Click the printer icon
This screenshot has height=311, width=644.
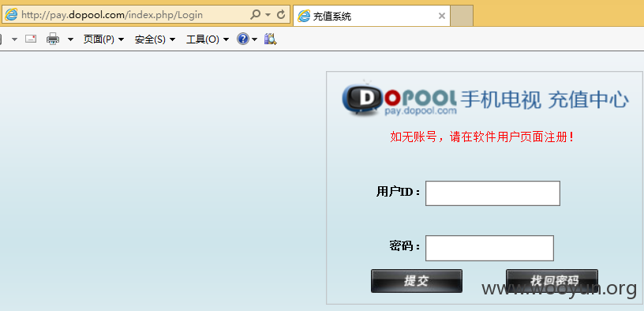click(53, 39)
